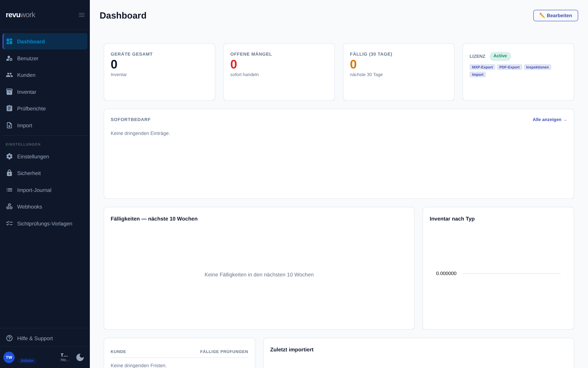Click the MXP-Export tag

click(482, 67)
